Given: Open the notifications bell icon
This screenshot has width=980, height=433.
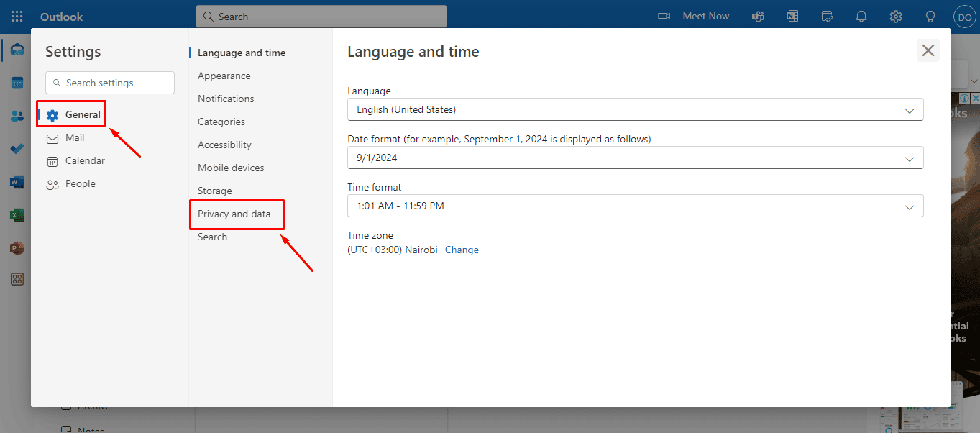Looking at the screenshot, I should (861, 16).
